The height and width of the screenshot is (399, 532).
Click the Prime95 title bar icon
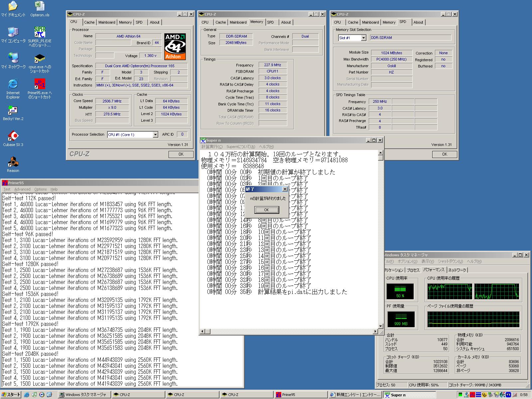point(5,183)
